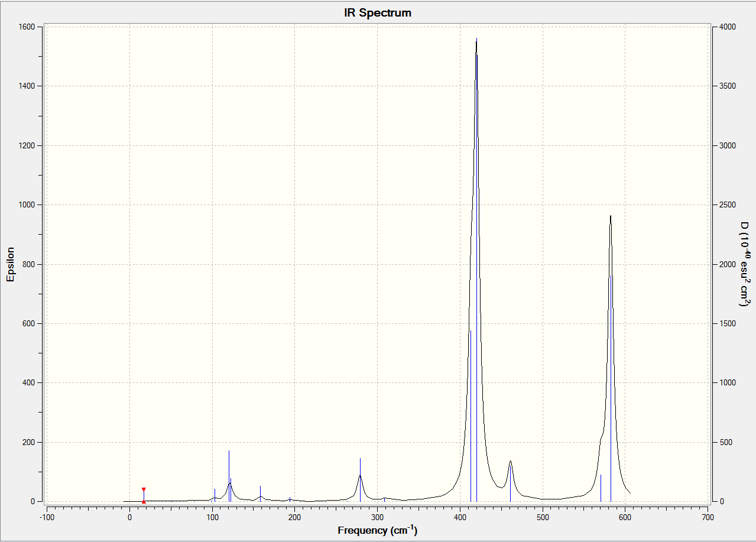Image resolution: width=756 pixels, height=542 pixels.
Task: Click the '500' tick on the frequency axis
Action: pyautogui.click(x=543, y=517)
